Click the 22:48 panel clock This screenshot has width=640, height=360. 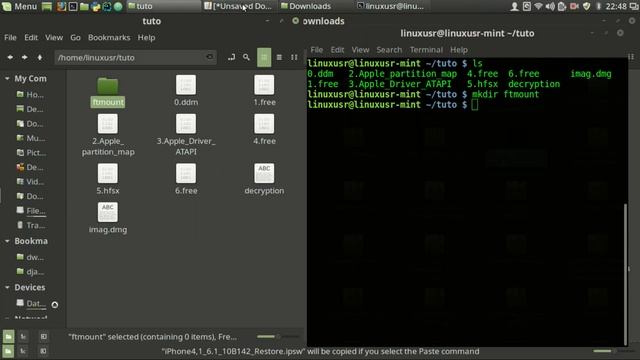616,6
